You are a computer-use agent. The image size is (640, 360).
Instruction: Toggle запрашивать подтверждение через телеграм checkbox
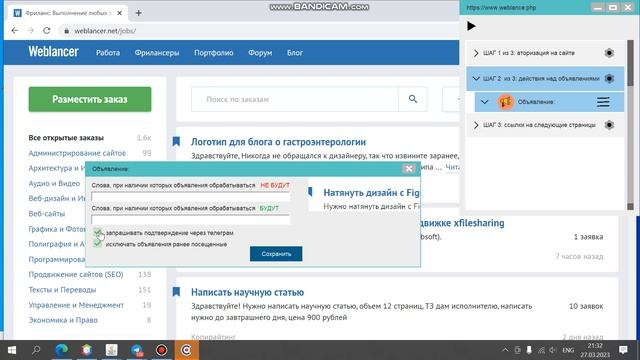click(98, 233)
